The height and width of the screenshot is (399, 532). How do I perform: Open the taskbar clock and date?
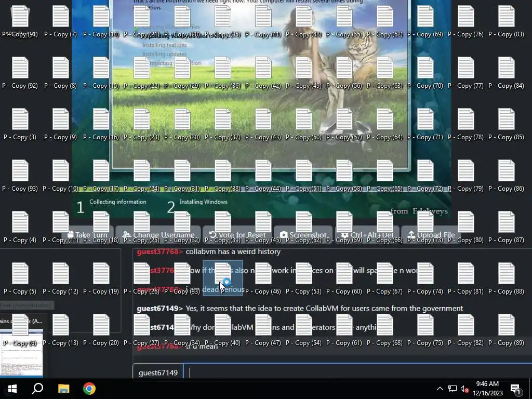point(487,389)
